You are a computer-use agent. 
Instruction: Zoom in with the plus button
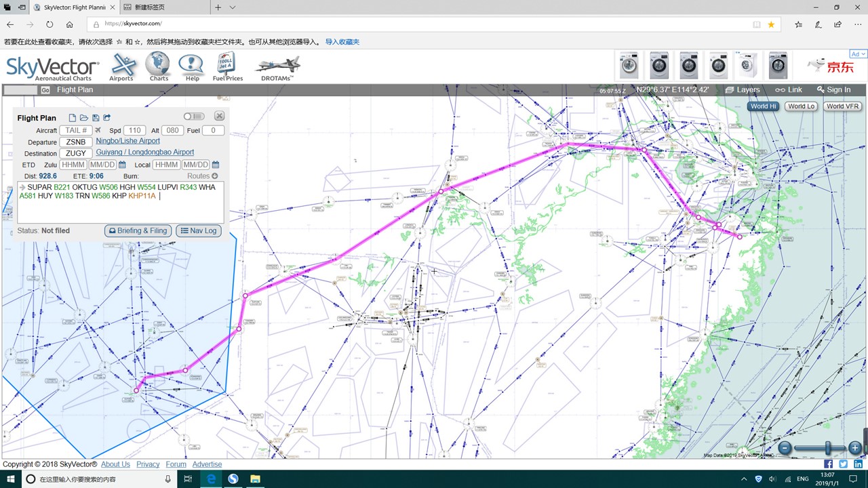[855, 448]
